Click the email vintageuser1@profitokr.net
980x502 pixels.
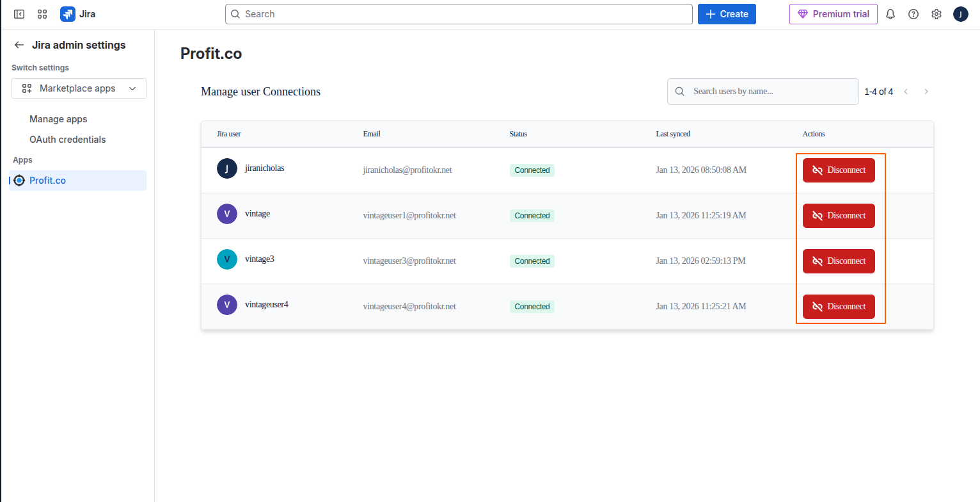[x=409, y=216]
